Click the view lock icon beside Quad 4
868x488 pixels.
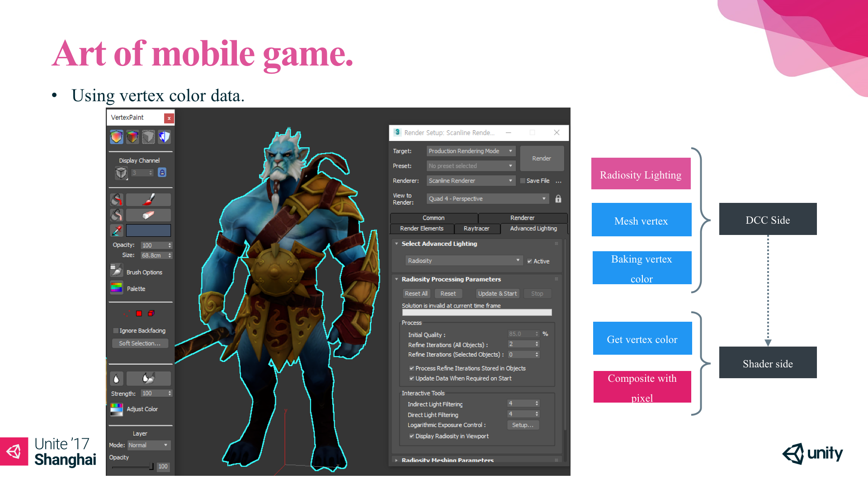(558, 199)
